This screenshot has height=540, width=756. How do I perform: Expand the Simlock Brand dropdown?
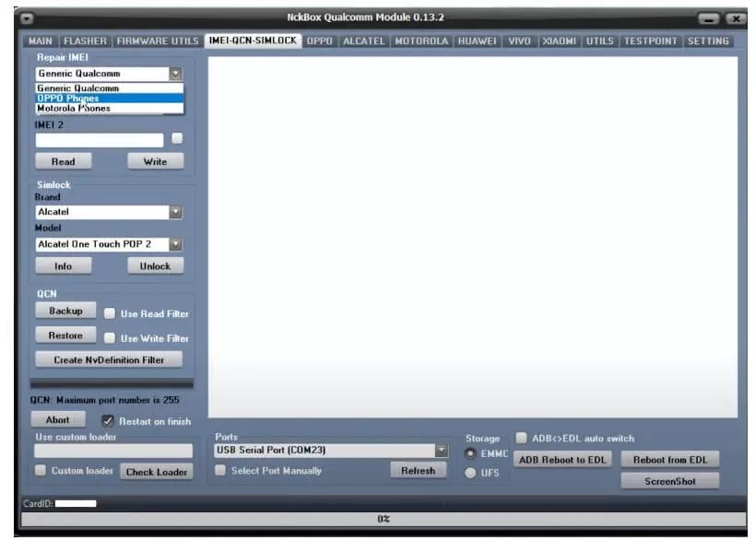(175, 212)
